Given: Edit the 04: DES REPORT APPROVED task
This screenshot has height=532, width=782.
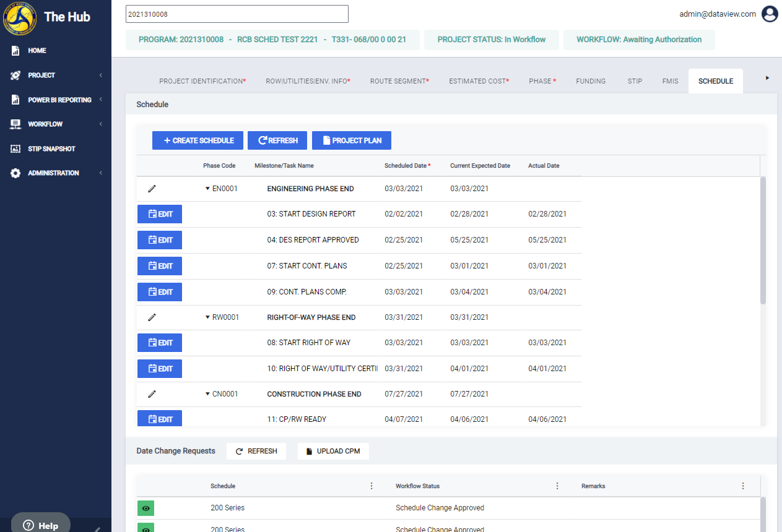Looking at the screenshot, I should [x=160, y=240].
